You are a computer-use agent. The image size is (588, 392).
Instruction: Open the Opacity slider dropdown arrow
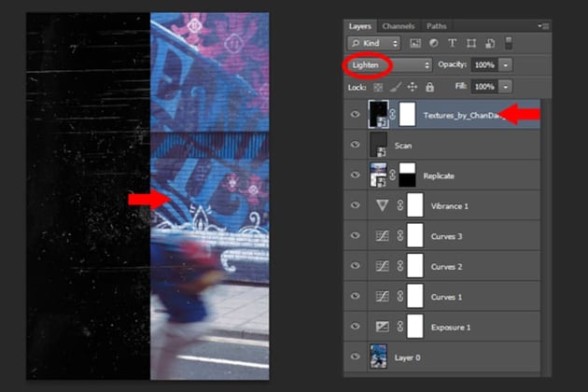[x=506, y=65]
